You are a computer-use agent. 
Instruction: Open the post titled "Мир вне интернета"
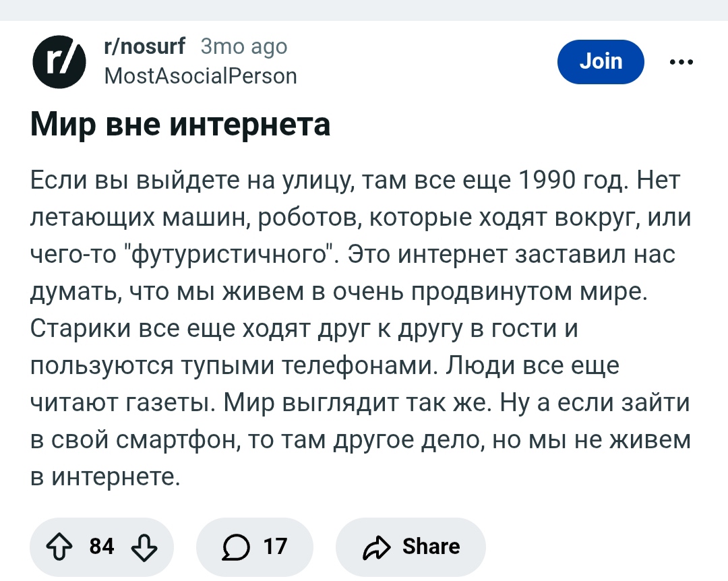pyautogui.click(x=181, y=125)
